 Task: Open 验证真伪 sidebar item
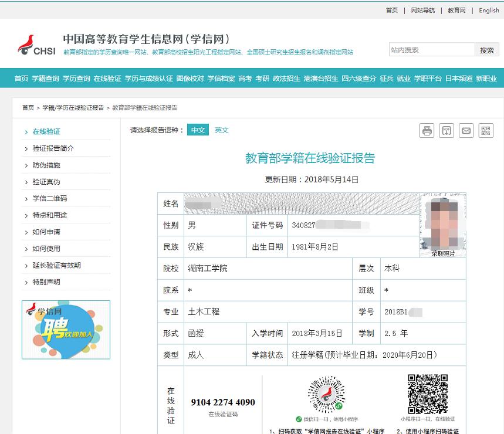pos(46,182)
